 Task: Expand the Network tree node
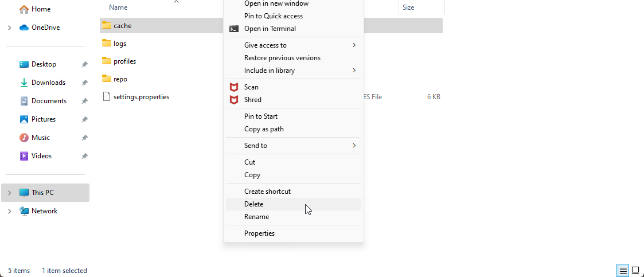tap(9, 211)
